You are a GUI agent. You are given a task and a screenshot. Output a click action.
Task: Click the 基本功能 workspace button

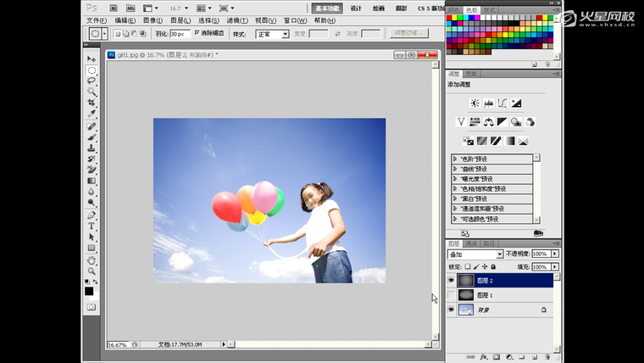coord(327,8)
